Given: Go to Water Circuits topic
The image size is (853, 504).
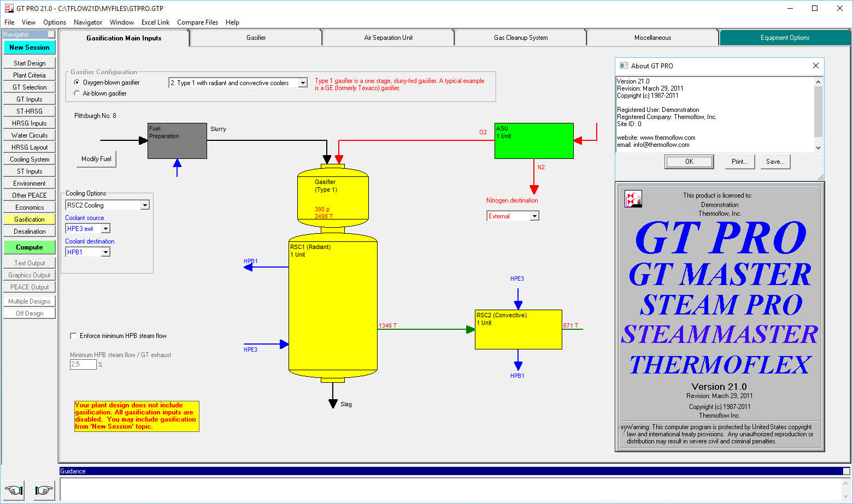Looking at the screenshot, I should pos(30,135).
